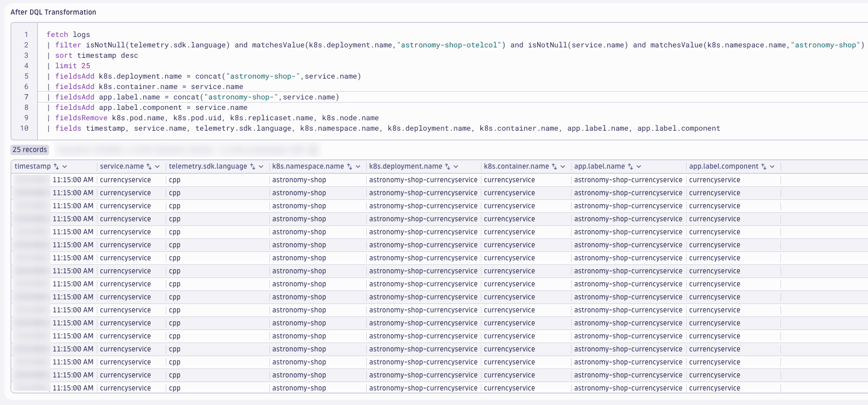This screenshot has width=868, height=405.
Task: Expand telemetry.sdk.language column menu chevron
Action: click(261, 167)
